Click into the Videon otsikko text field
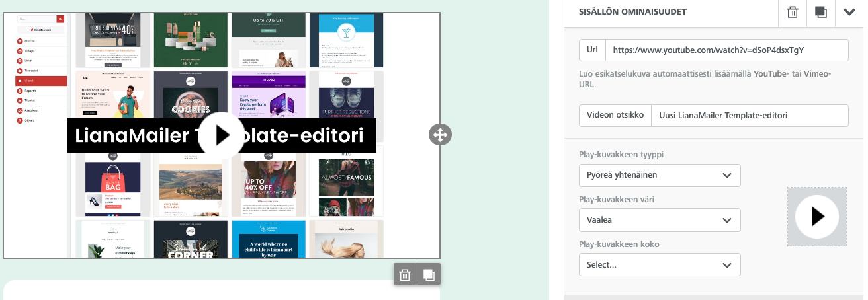 click(x=750, y=116)
